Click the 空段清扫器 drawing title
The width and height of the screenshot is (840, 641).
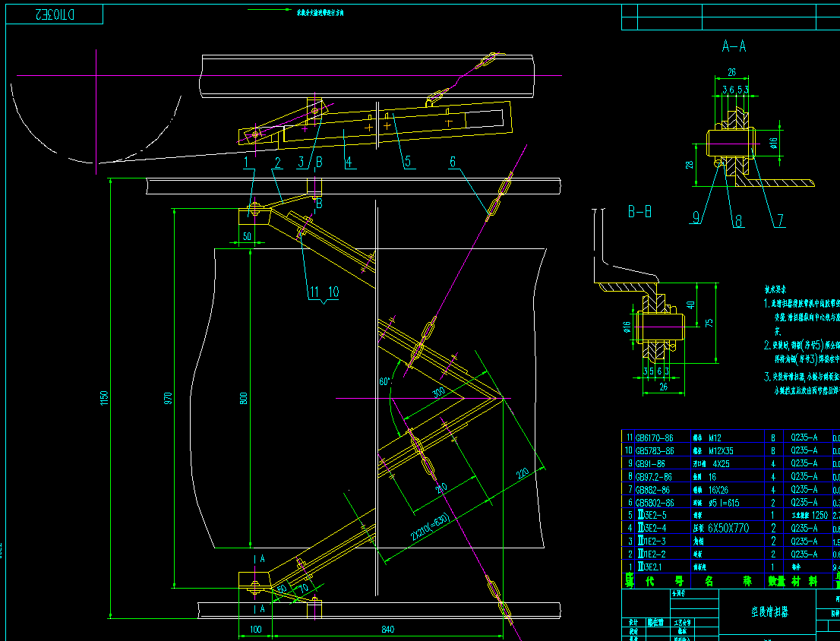(770, 612)
